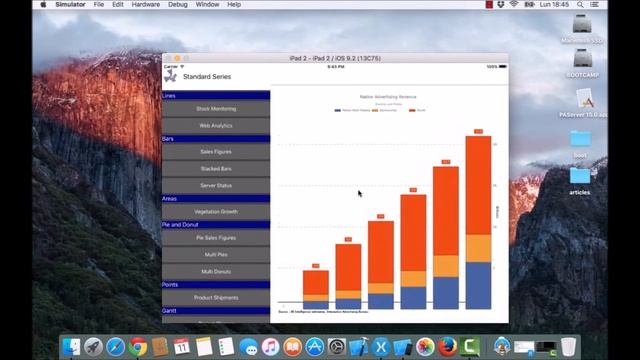Image resolution: width=640 pixels, height=360 pixels.
Task: Open Calendar icon in the dock
Action: coord(182,347)
